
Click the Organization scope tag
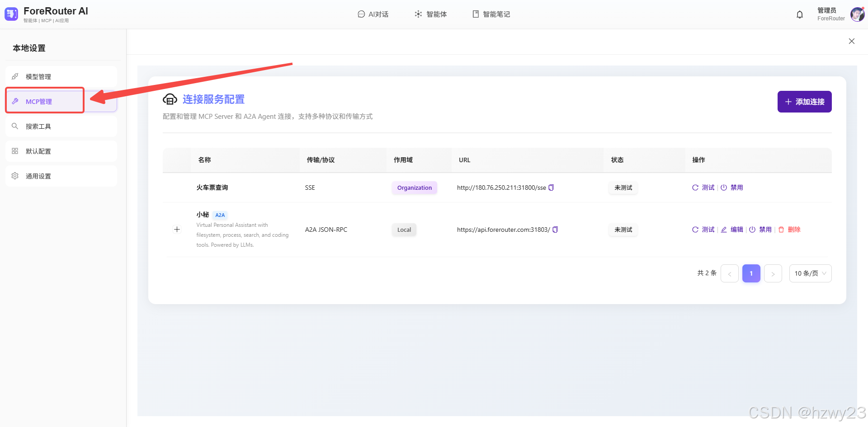point(415,188)
